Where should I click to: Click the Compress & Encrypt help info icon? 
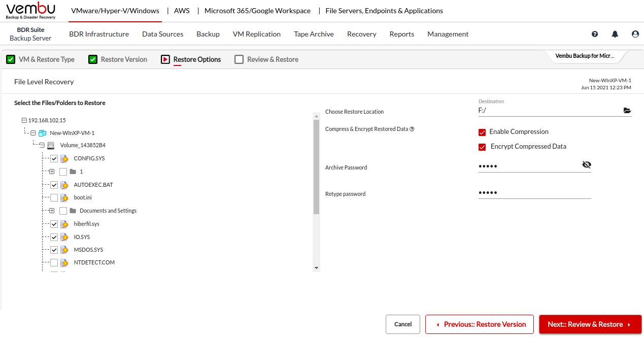pyautogui.click(x=412, y=129)
